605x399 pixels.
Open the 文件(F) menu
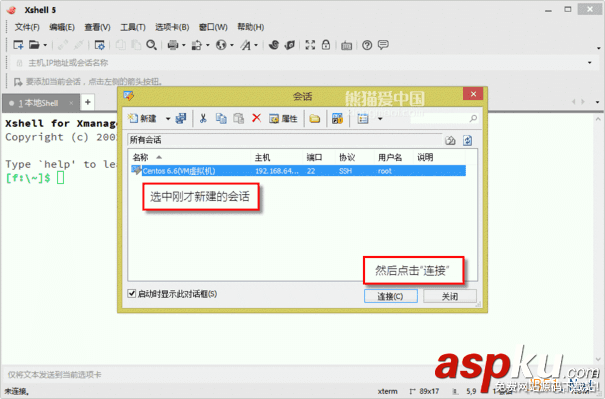27,27
